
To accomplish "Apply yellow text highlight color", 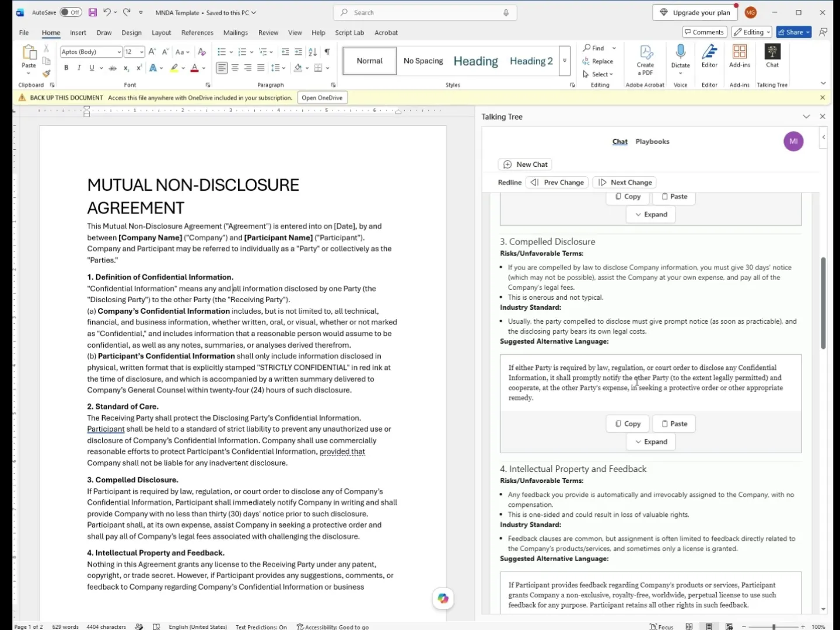I will click(x=174, y=68).
